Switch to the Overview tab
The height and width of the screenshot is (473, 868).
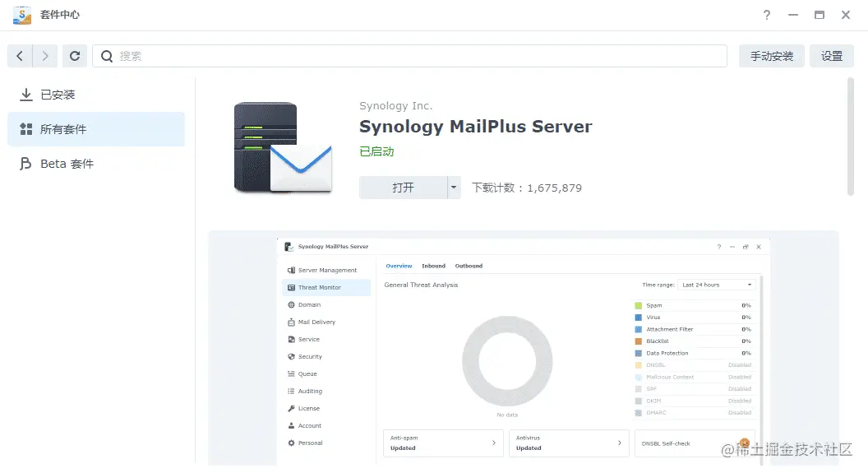click(x=399, y=266)
